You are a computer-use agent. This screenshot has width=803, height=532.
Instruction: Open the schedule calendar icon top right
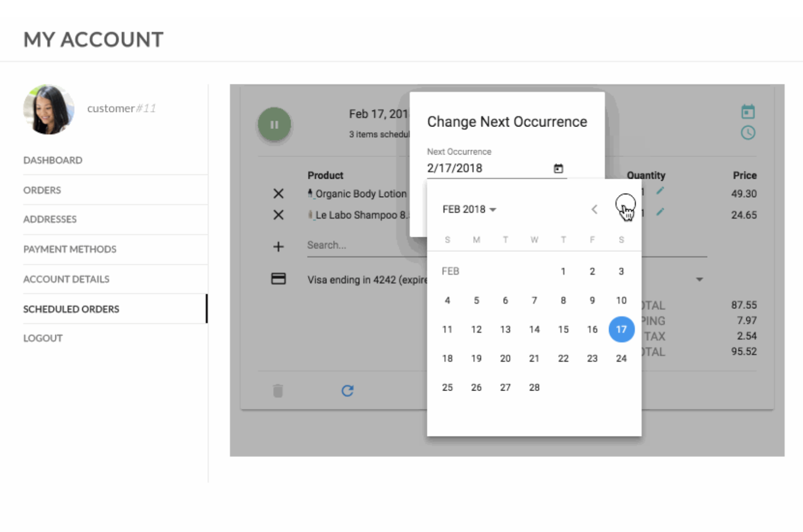747,111
